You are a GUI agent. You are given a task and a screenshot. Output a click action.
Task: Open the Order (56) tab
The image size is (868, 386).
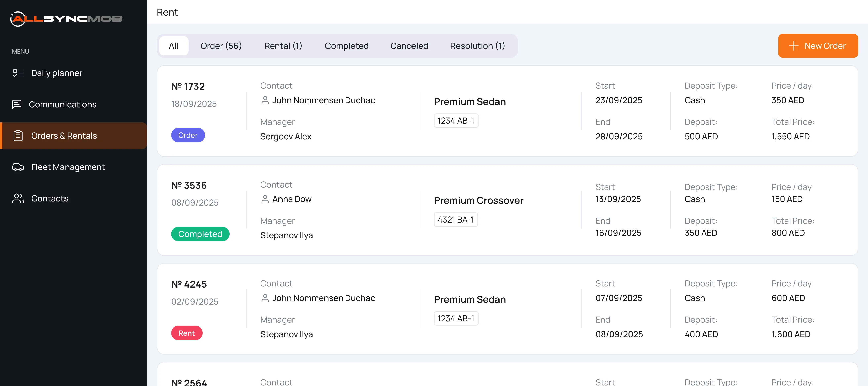(x=221, y=46)
